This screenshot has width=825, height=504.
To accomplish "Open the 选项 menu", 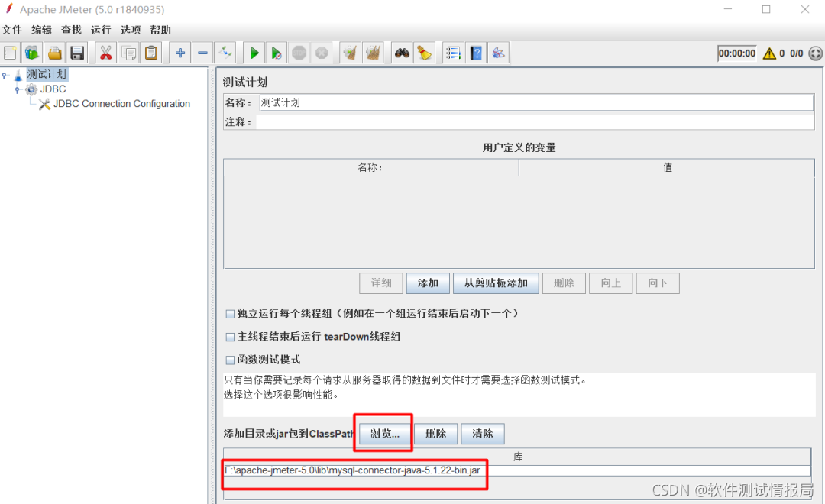I will [131, 30].
